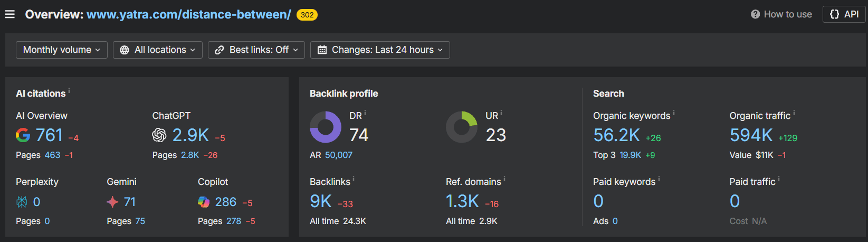Open the Paid keywords count 0

pyautogui.click(x=598, y=201)
